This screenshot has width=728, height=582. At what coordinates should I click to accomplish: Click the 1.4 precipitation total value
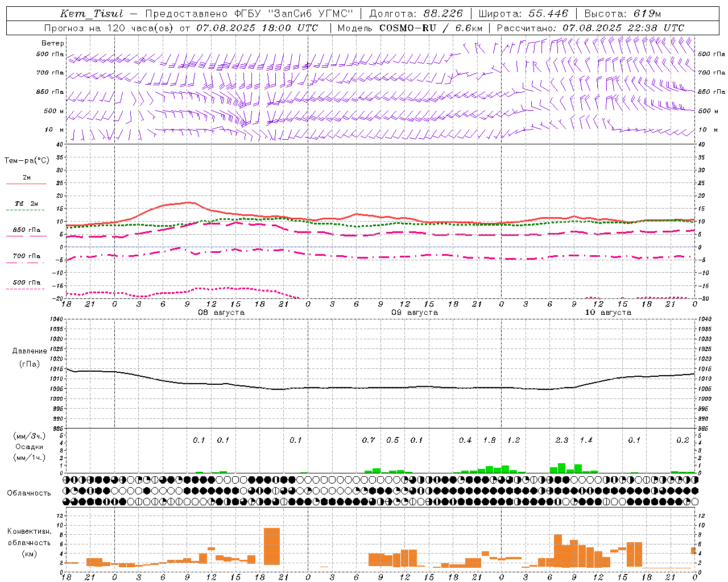pos(586,440)
